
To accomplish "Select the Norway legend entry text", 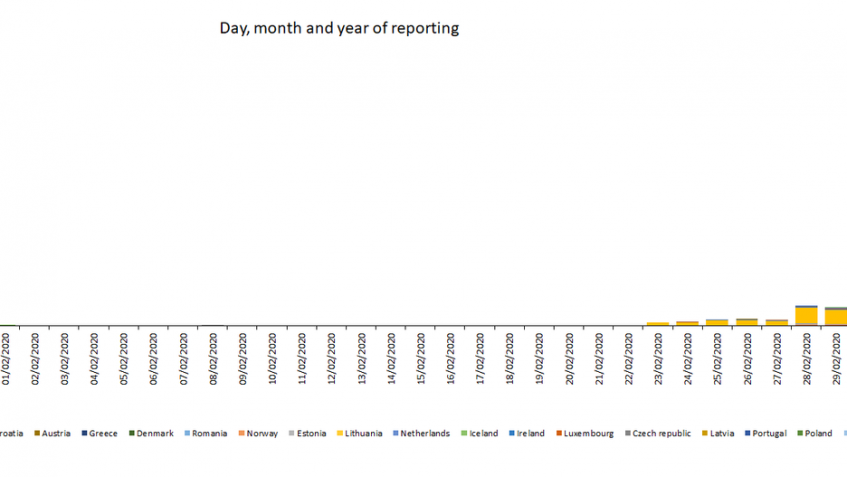I will coord(262,433).
